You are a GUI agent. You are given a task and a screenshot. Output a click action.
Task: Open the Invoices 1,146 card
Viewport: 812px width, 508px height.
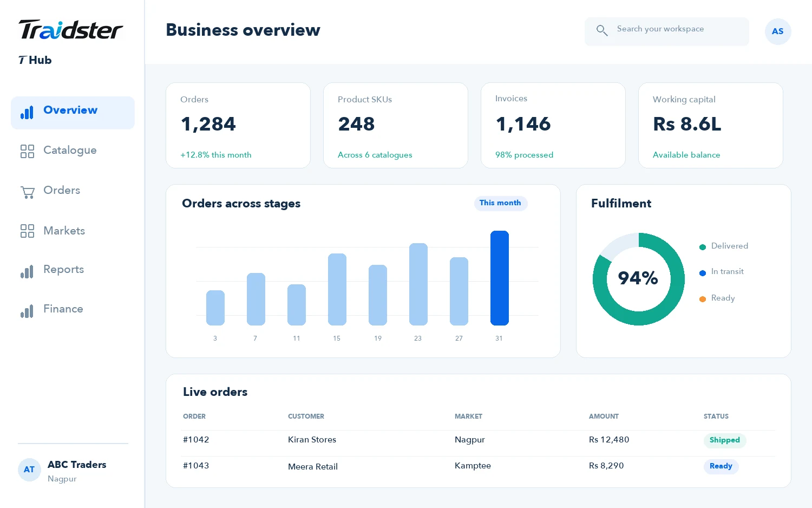coord(553,125)
